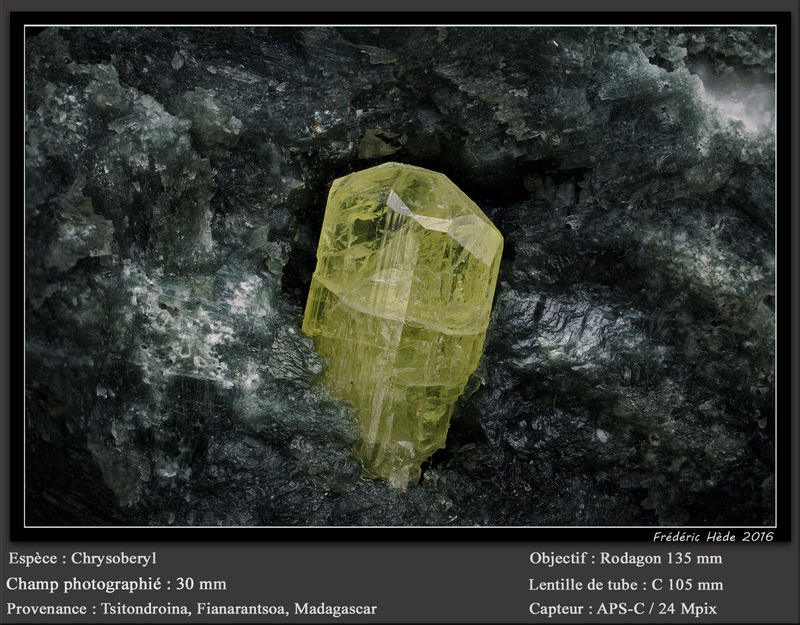Click the word Madagascar
Viewport: 800px width, 625px height.
336,609
